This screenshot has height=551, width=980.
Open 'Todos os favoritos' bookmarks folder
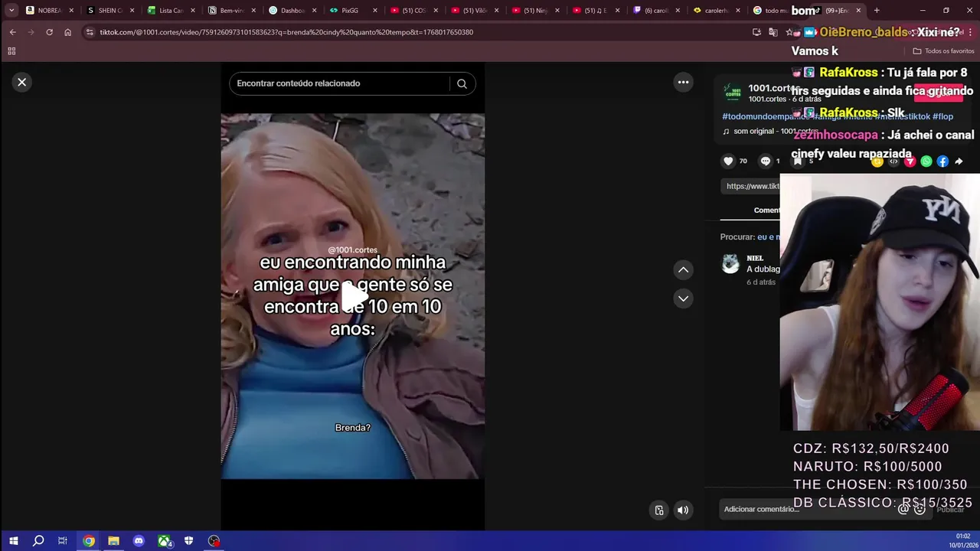(943, 51)
